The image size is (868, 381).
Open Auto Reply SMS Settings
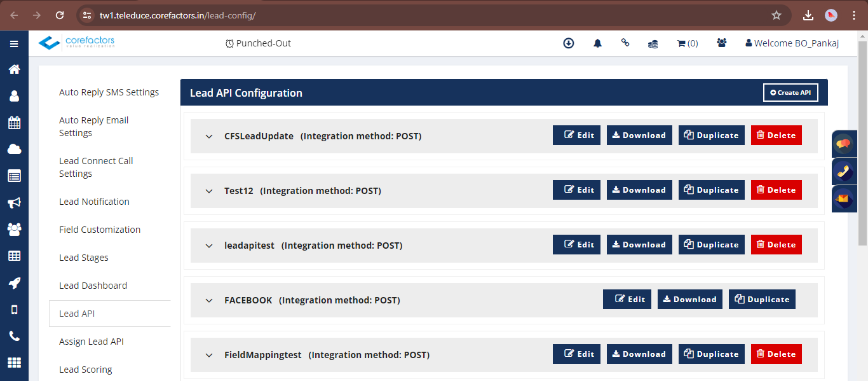(109, 92)
